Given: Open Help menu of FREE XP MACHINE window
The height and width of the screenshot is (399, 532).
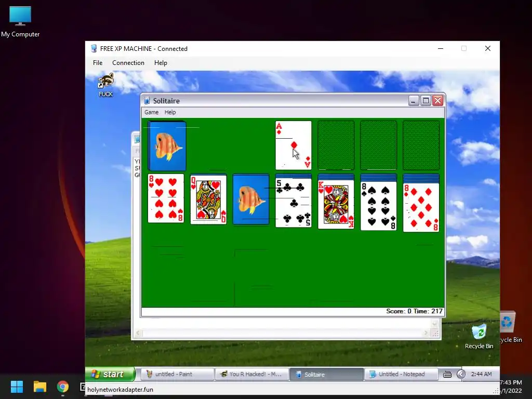Looking at the screenshot, I should pyautogui.click(x=161, y=63).
